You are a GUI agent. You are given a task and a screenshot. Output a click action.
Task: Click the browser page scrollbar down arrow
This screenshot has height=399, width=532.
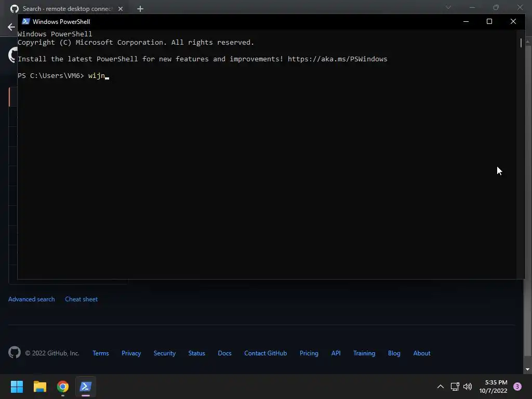(528, 369)
